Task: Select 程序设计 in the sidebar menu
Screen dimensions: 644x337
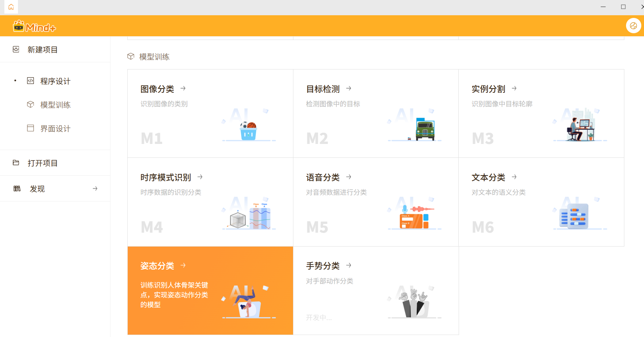Action: [x=55, y=81]
